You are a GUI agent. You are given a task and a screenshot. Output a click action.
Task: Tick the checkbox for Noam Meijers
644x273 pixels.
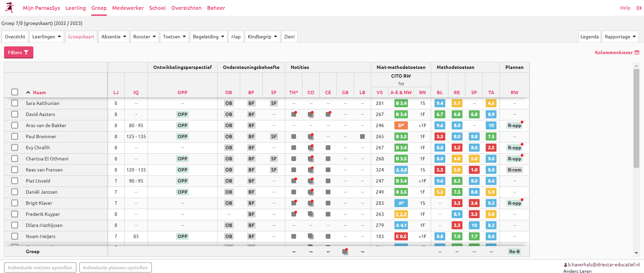pos(14,236)
